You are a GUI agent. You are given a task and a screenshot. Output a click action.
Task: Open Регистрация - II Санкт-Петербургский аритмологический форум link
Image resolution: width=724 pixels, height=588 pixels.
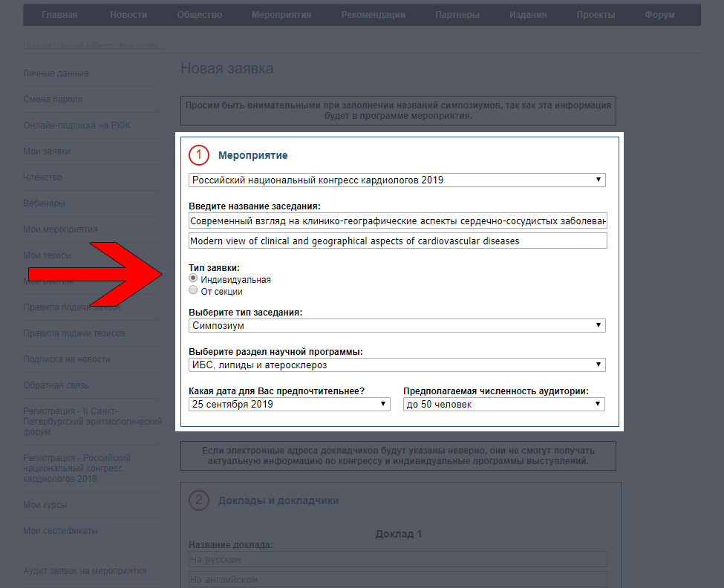coord(92,422)
